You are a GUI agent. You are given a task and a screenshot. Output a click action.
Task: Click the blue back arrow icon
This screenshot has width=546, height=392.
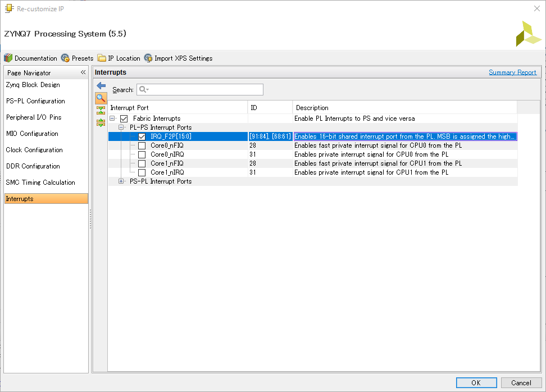(x=101, y=85)
